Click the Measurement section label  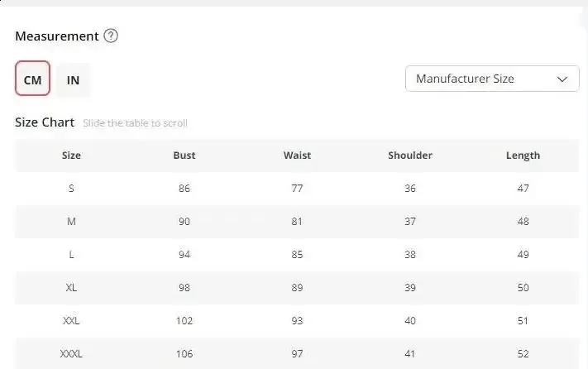pos(56,36)
